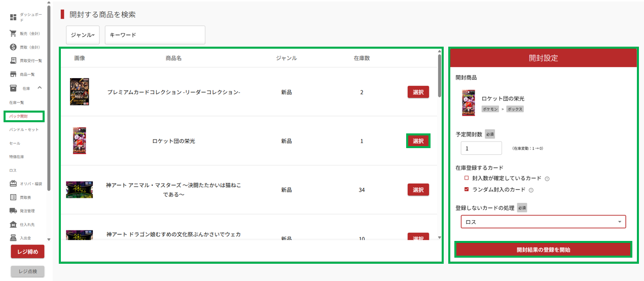Click info icon beside ランダム封入のカード
644x281 pixels.
[x=531, y=190]
